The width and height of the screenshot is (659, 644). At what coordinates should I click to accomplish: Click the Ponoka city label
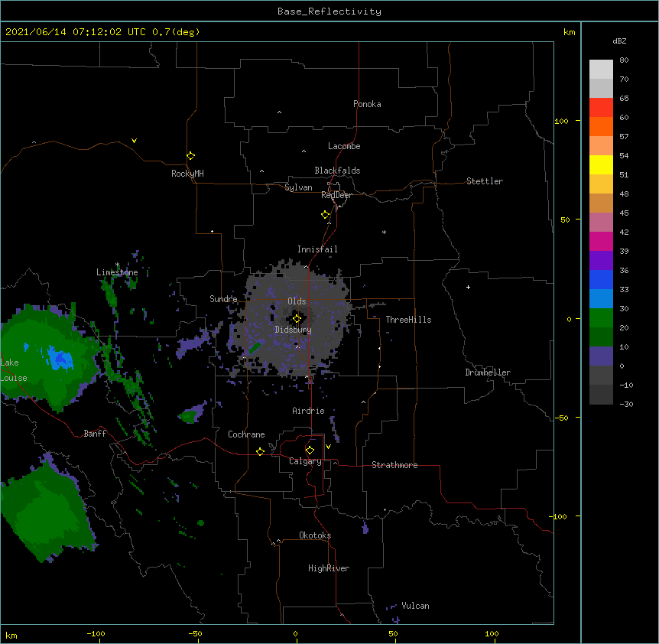(x=367, y=104)
